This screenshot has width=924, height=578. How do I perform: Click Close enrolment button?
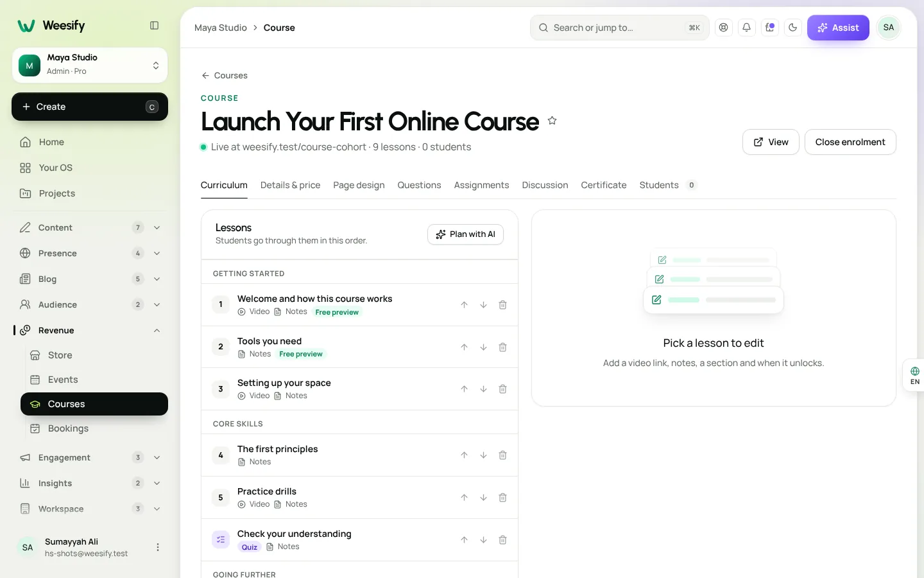(x=850, y=142)
